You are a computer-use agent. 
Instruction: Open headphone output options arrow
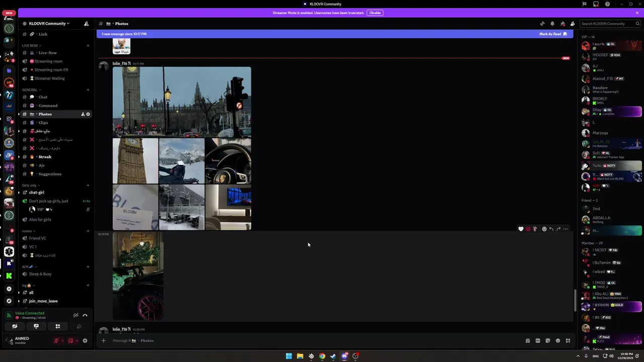76,341
